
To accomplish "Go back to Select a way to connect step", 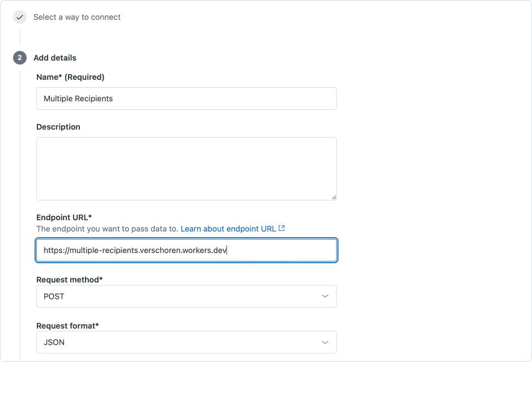I will tap(77, 17).
